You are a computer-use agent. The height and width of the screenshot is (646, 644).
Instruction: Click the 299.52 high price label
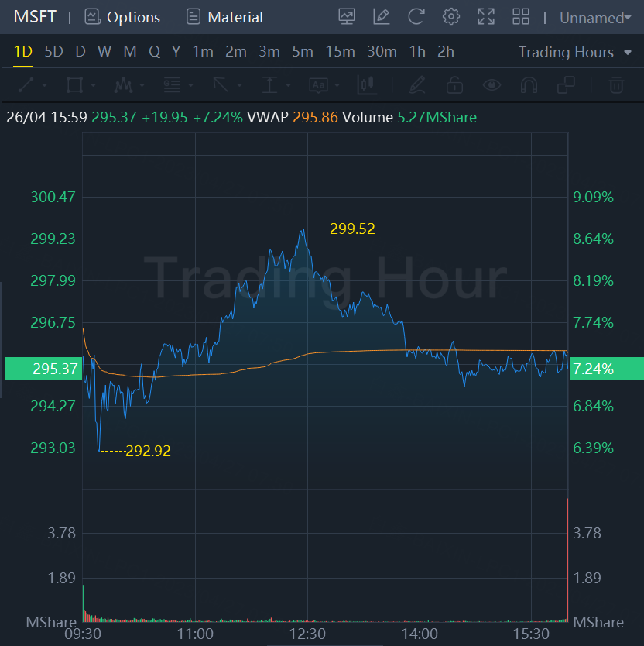tap(352, 229)
